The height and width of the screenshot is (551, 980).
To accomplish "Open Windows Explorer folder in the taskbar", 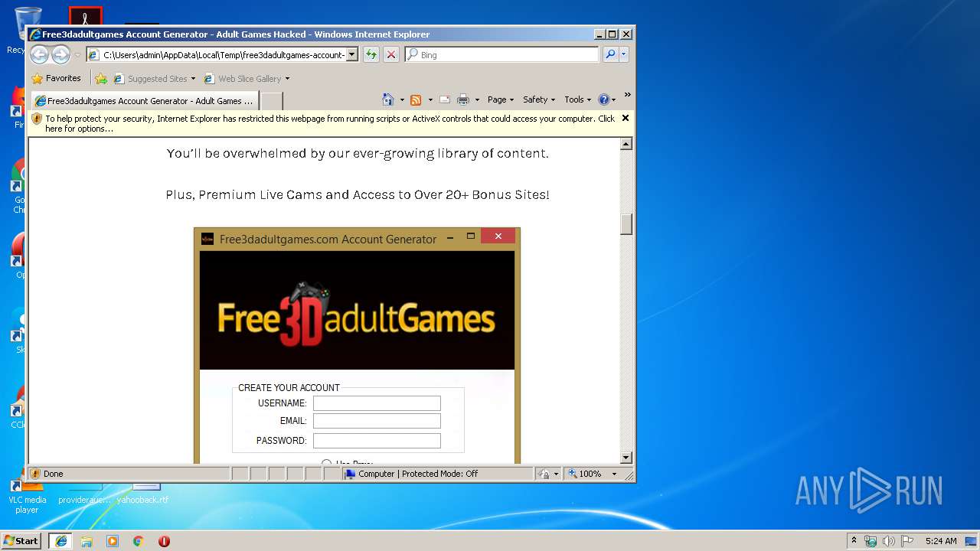I will [87, 541].
